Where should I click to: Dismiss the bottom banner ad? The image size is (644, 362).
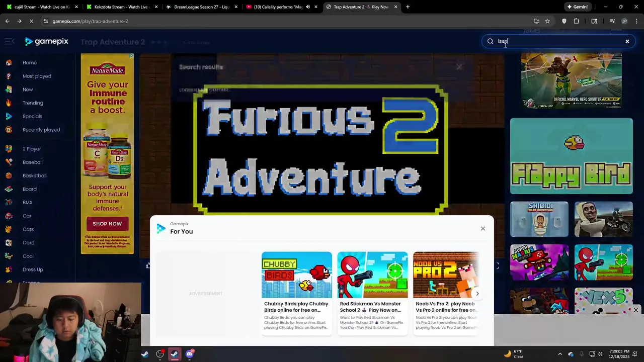[636, 310]
